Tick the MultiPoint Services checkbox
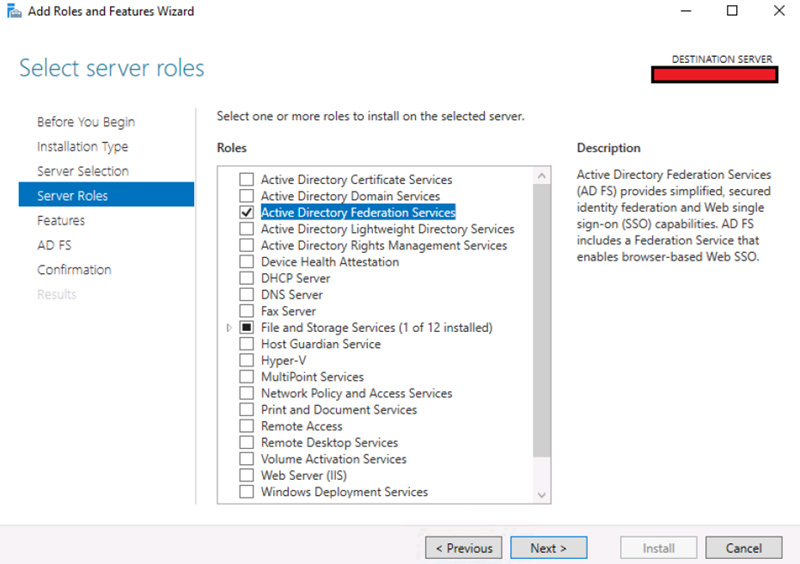Image resolution: width=800 pixels, height=564 pixels. (x=246, y=377)
